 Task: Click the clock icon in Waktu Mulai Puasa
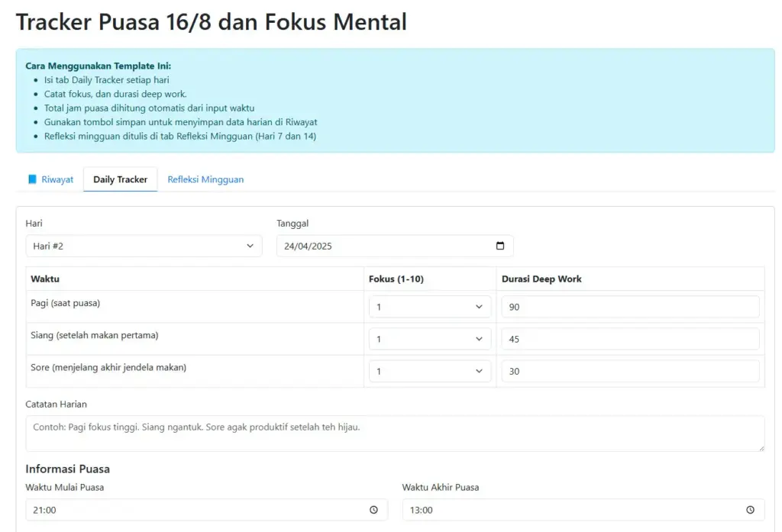(x=373, y=510)
